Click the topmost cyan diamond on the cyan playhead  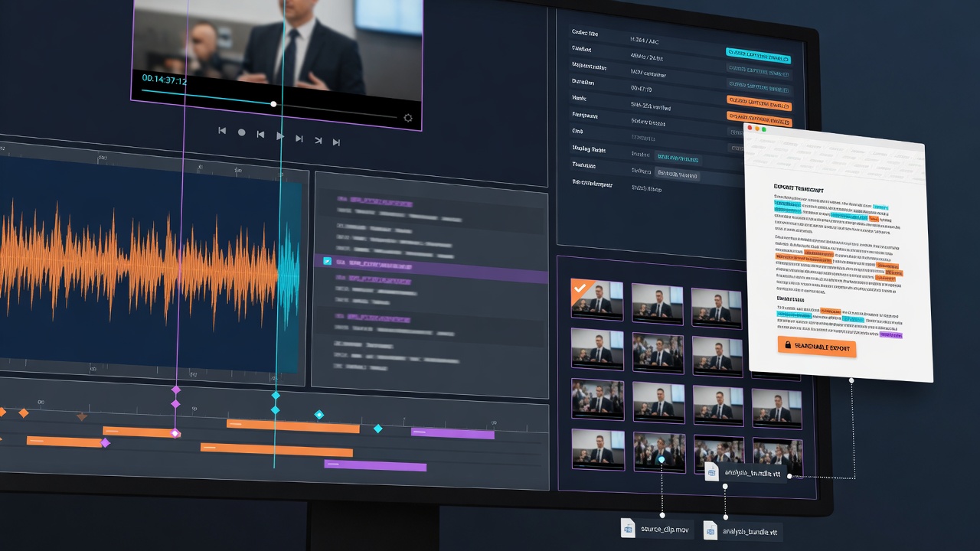276,396
